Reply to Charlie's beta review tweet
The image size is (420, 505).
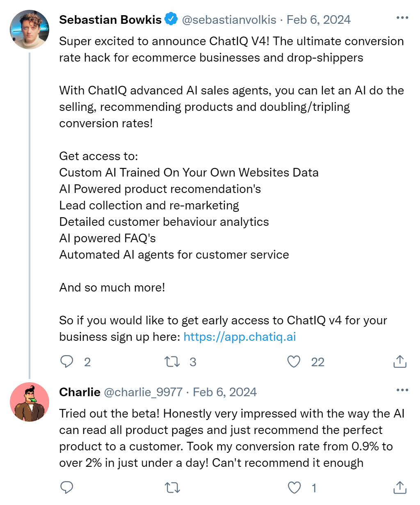point(67,488)
